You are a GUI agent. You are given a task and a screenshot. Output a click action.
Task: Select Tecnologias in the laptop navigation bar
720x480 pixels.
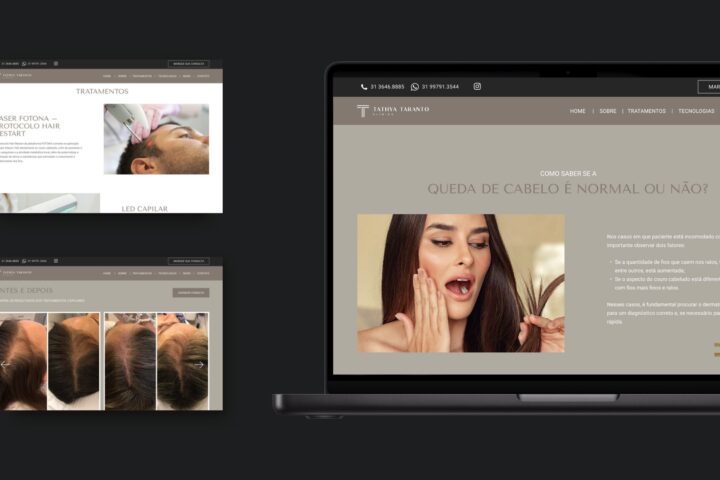696,111
